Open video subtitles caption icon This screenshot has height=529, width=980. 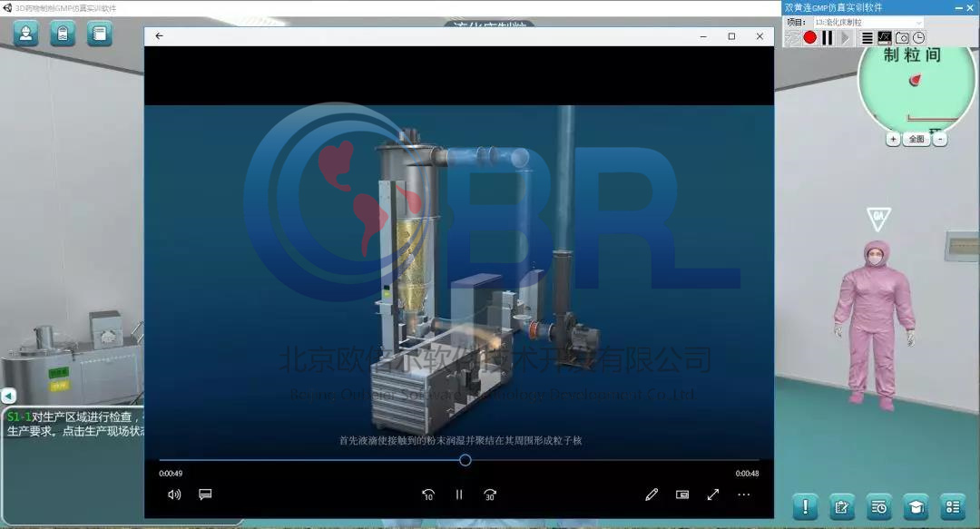click(x=205, y=495)
